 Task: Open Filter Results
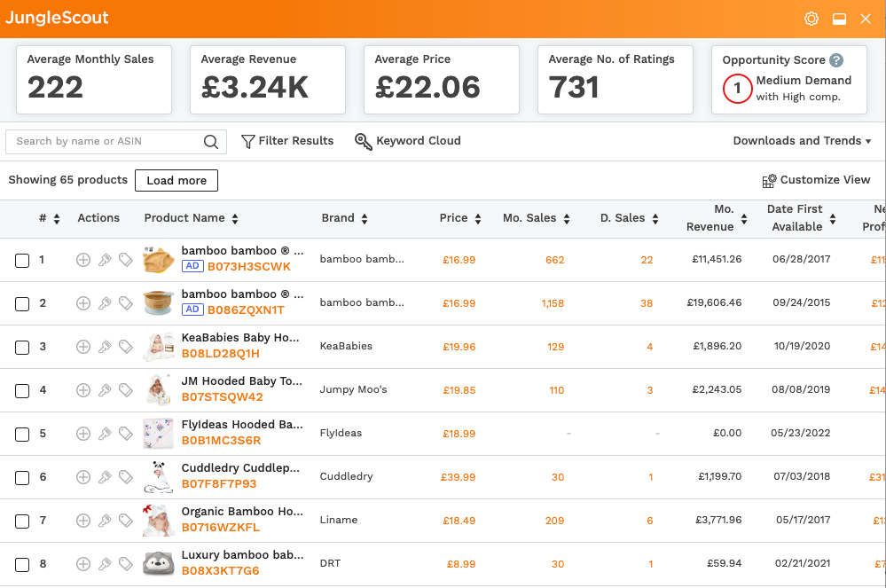287,141
